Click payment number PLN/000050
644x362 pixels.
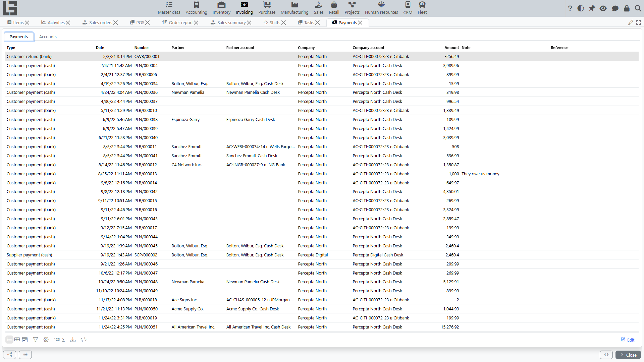pos(146,309)
